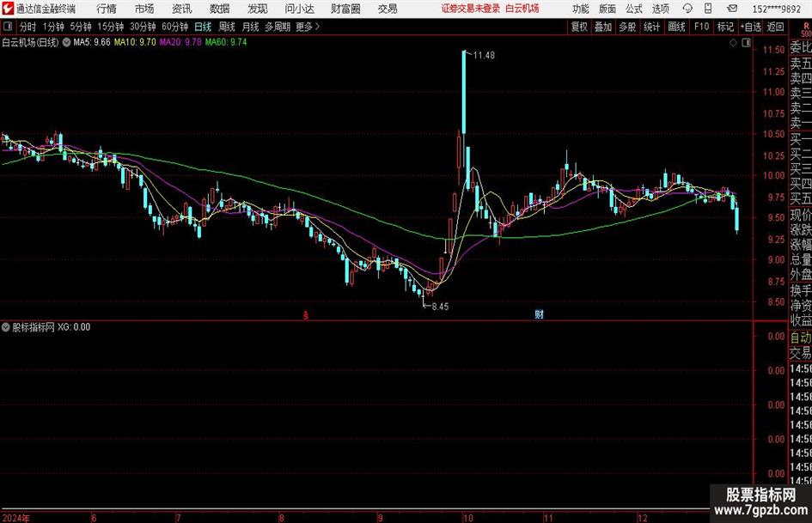The width and height of the screenshot is (812, 523).
Task: Click the 2024年 label on time axis
Action: (x=16, y=518)
